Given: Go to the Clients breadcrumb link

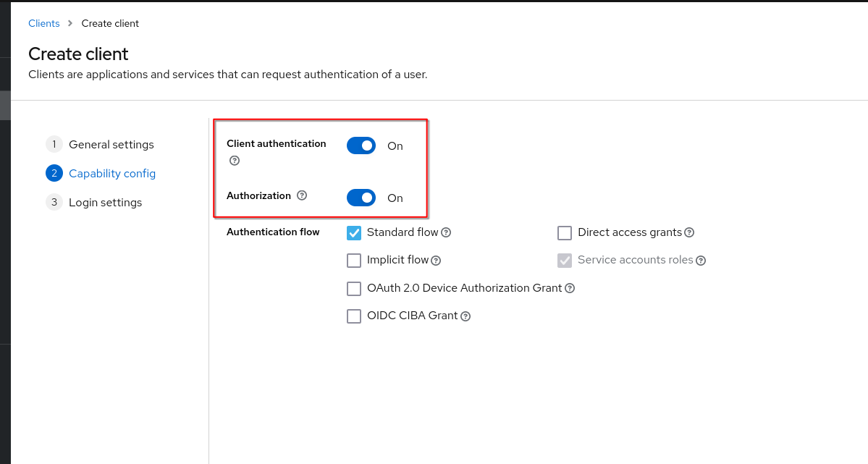Looking at the screenshot, I should pyautogui.click(x=43, y=23).
